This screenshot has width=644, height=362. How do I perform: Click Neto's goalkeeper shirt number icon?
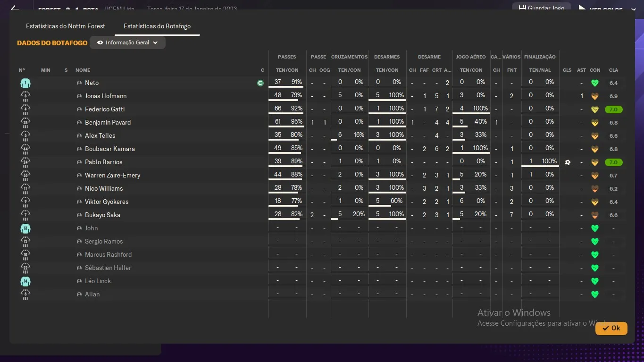click(x=25, y=83)
